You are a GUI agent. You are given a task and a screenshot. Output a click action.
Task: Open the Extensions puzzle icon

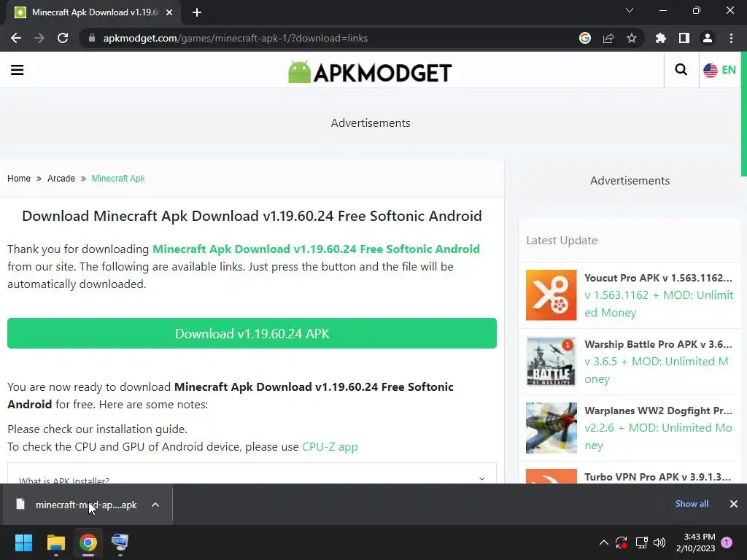661,38
